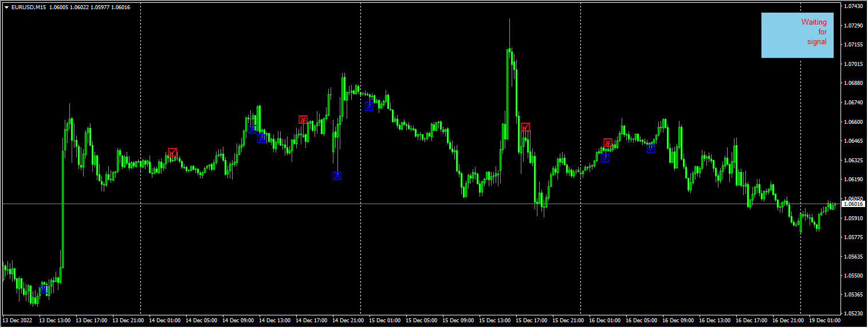Click the '16 Dec 13:00' time axis label
Screen dimensions: 868x328
pyautogui.click(x=714, y=321)
